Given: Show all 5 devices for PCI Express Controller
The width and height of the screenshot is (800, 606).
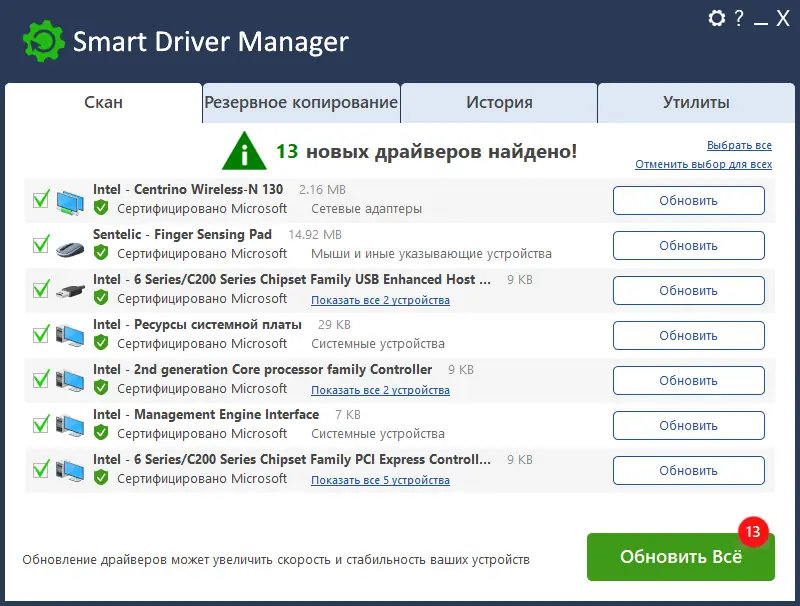Looking at the screenshot, I should [x=380, y=480].
